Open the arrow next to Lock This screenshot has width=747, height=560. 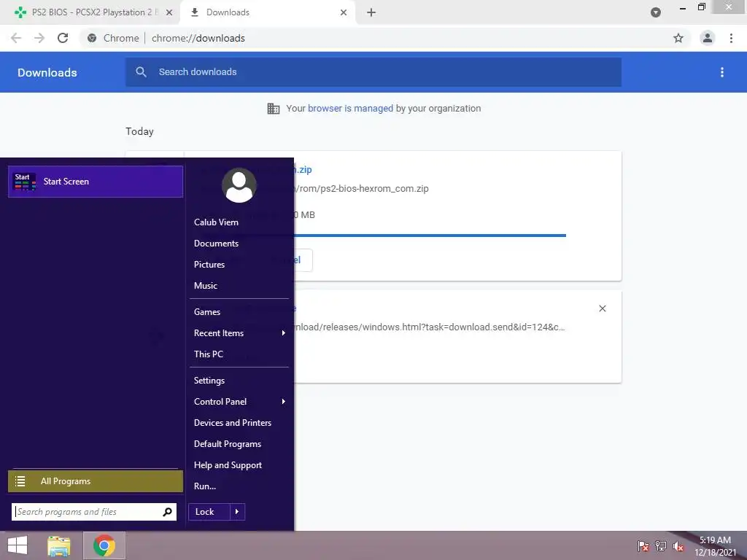pos(237,512)
